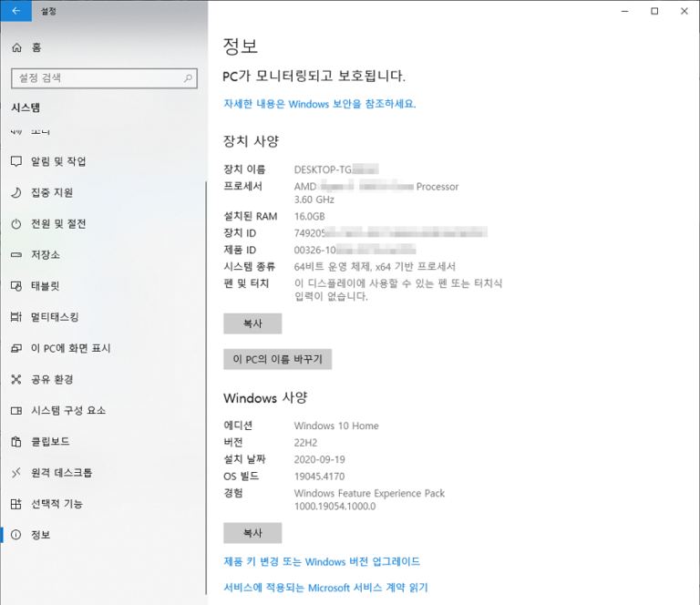Copy Windows specs with lower 복사 button
Screen dimensions: 700x605
(x=252, y=533)
